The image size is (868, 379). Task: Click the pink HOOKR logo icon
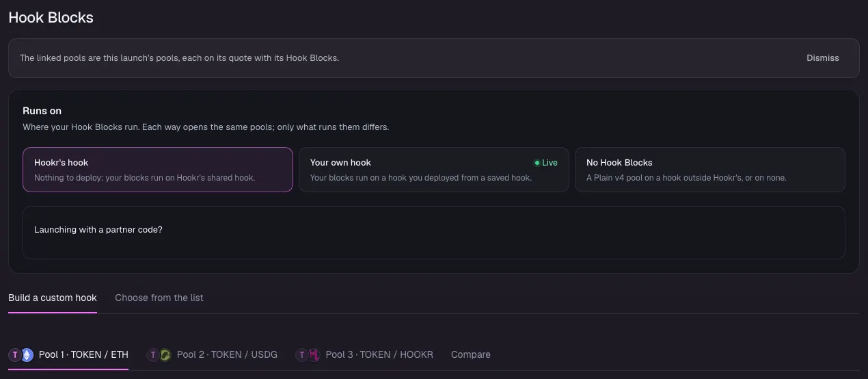[314, 355]
